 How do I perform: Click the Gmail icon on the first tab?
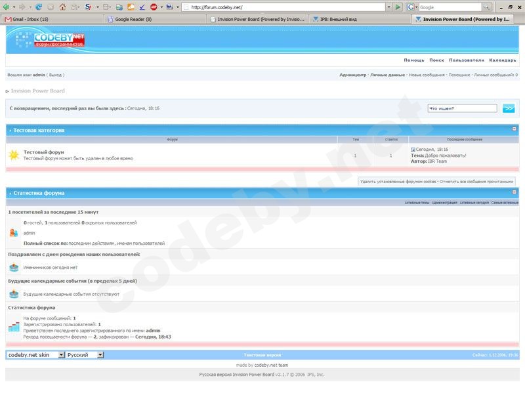pyautogui.click(x=8, y=20)
